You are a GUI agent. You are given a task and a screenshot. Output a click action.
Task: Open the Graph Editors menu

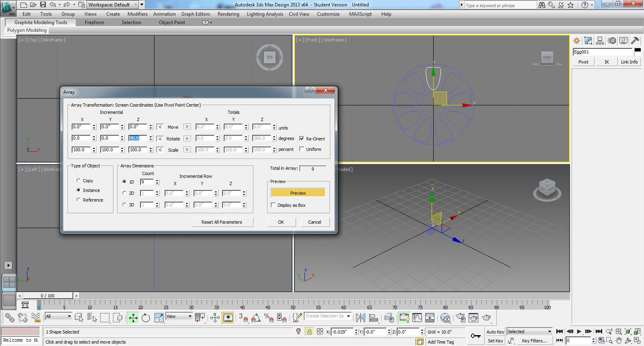click(195, 14)
